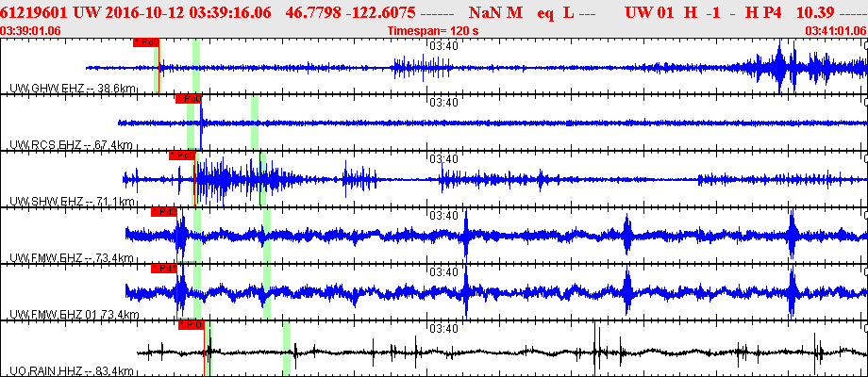The width and height of the screenshot is (868, 377).
Task: Click the depth value 10.39
Action: point(815,12)
